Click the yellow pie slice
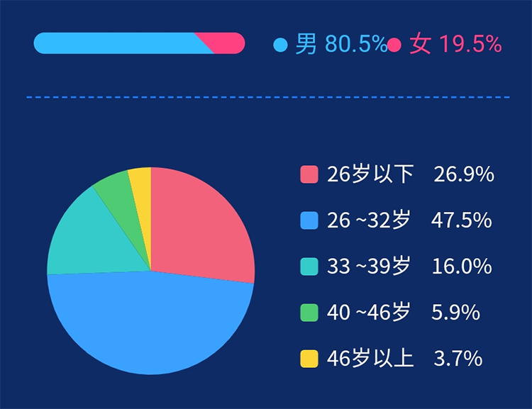 [x=141, y=183]
